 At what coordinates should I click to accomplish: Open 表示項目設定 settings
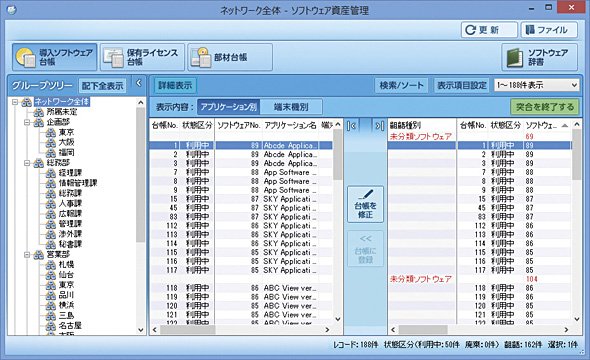(462, 85)
